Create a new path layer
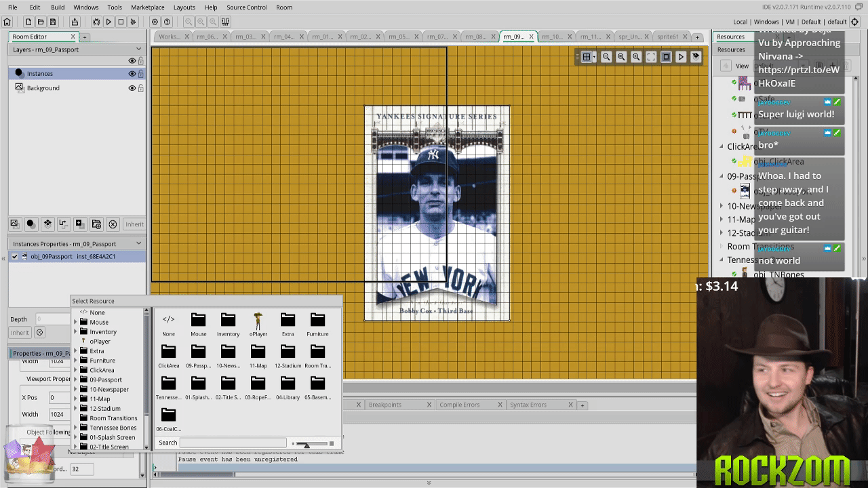 tap(63, 224)
